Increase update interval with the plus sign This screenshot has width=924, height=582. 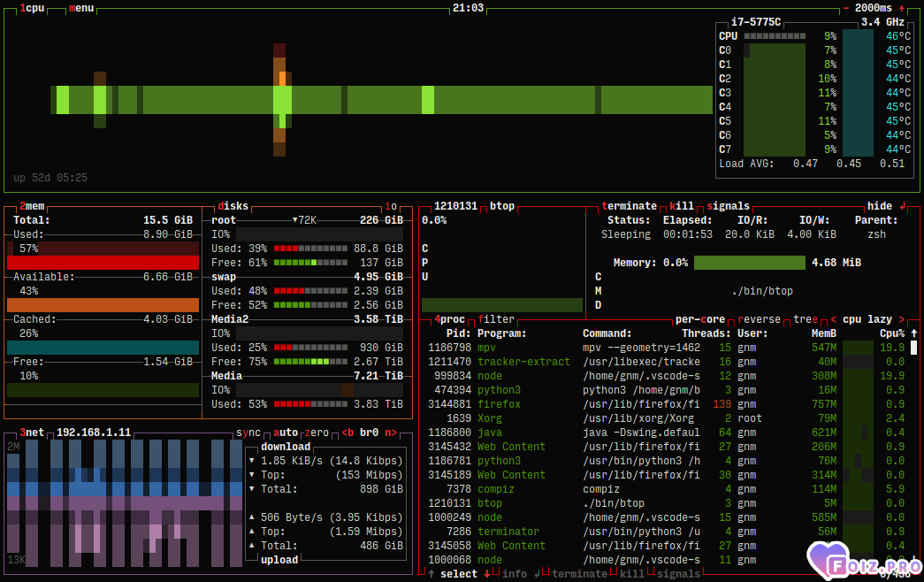coord(902,8)
